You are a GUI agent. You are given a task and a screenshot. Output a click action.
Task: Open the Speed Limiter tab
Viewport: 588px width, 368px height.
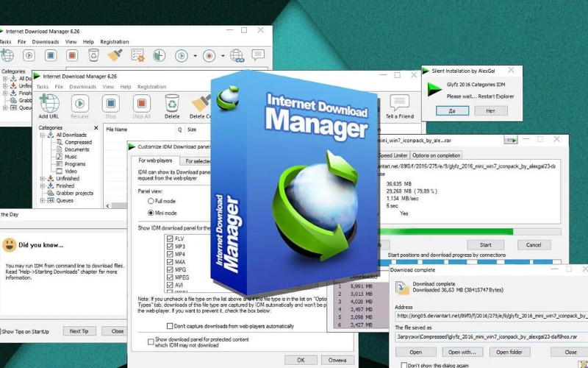click(x=393, y=155)
